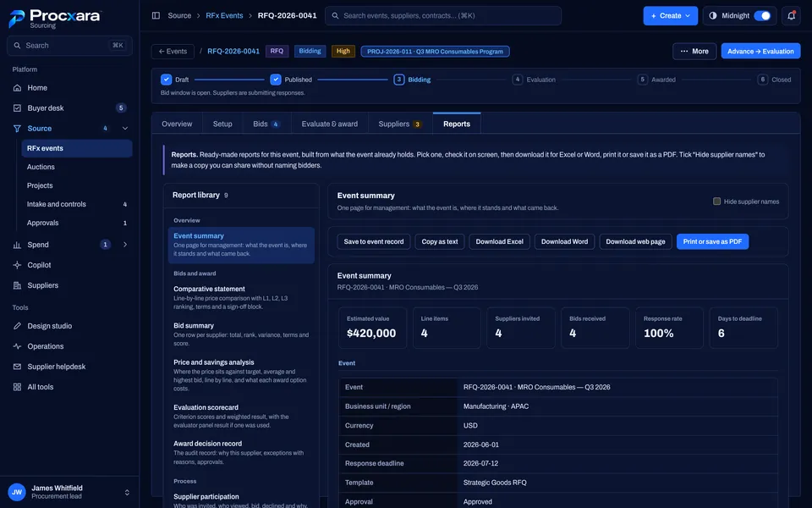Expand the Spend section chevron
This screenshot has height=508, width=812.
click(125, 245)
